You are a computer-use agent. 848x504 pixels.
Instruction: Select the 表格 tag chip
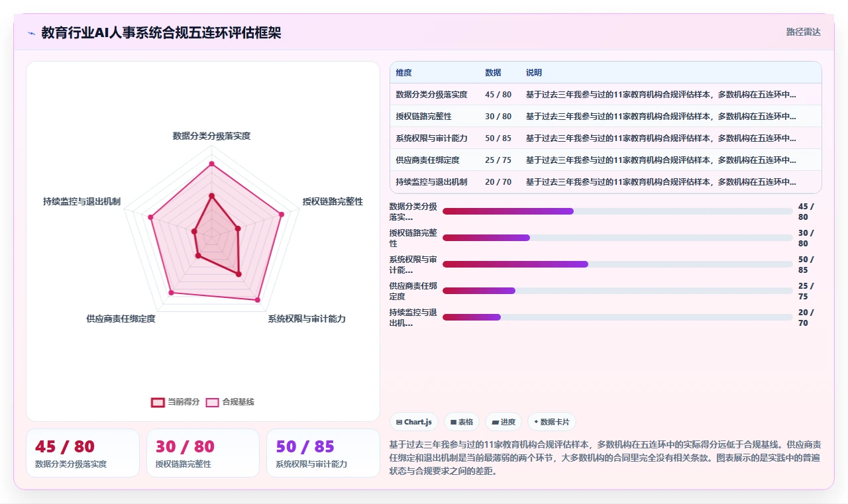pos(462,422)
